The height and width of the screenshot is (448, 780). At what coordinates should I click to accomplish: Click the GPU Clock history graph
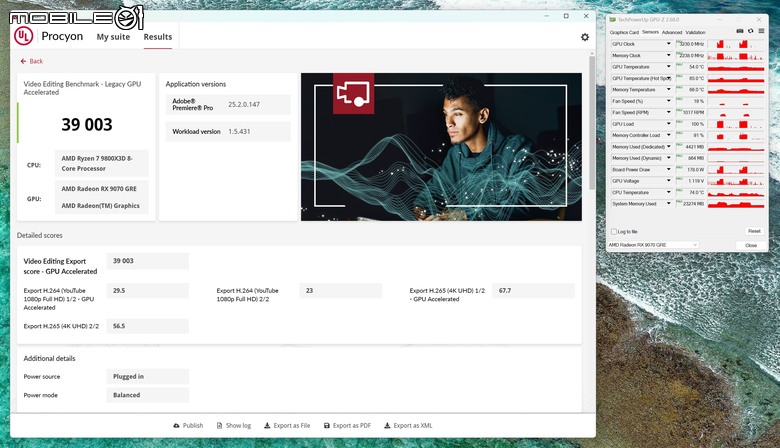(x=736, y=44)
